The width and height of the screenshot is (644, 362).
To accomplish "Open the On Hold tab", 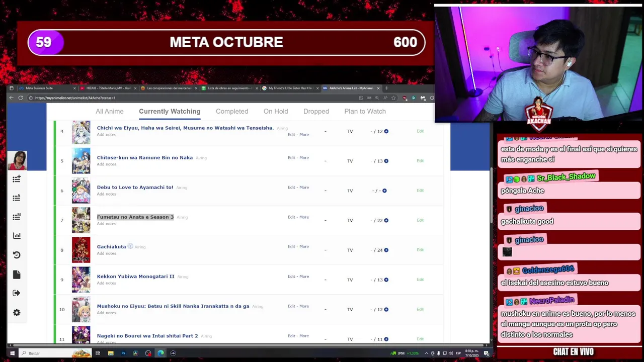I will pos(276,112).
